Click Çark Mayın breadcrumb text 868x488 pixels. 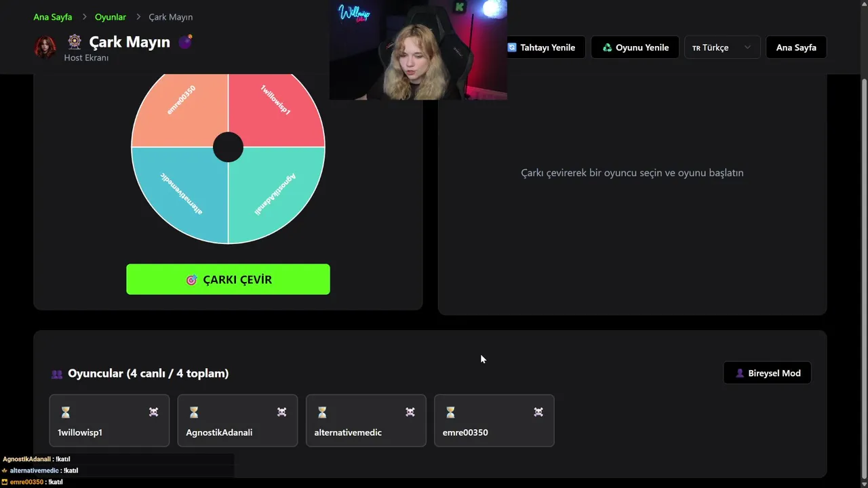(x=171, y=17)
